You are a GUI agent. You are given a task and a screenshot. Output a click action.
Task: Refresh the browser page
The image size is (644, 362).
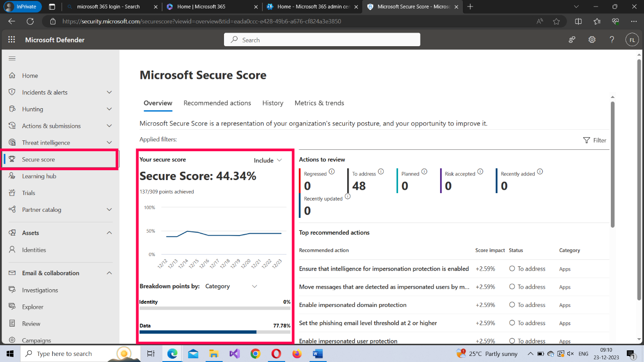tap(30, 21)
